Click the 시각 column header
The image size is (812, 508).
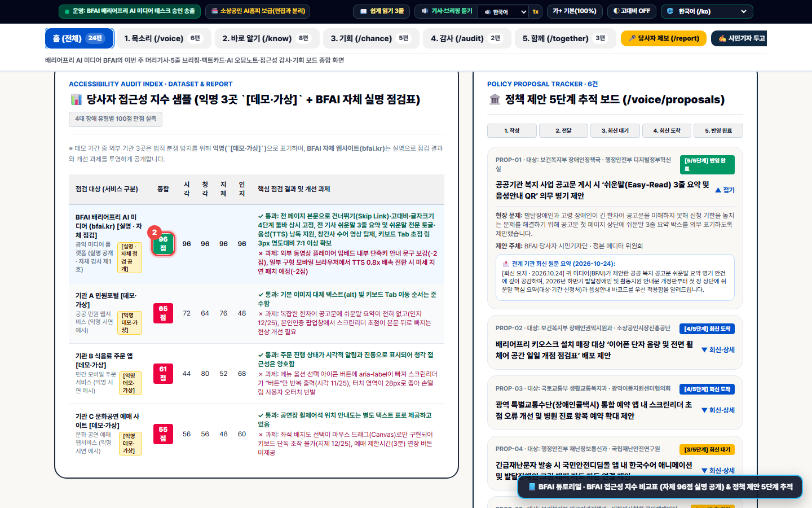187,189
